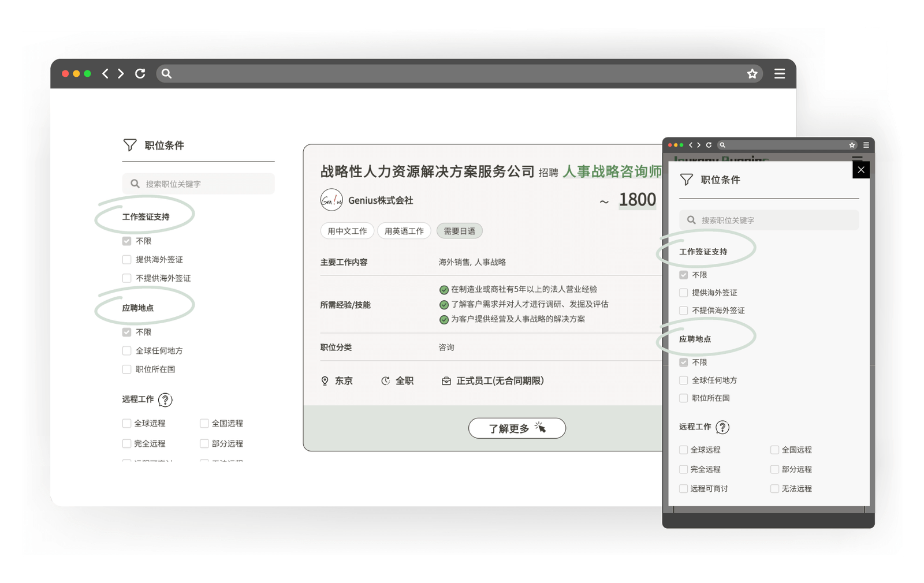This screenshot has width=924, height=583.
Task: Check 部分远程 in large window
Action: click(x=204, y=443)
